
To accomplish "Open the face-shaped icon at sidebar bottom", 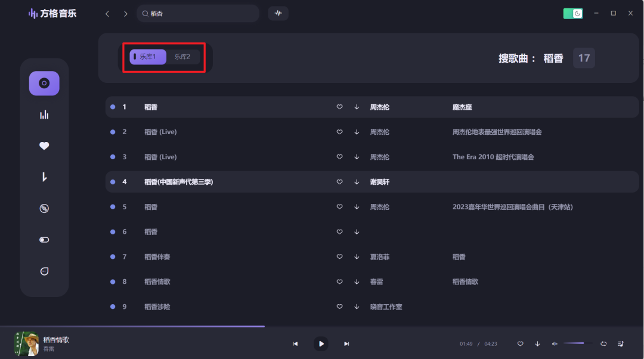I will tap(44, 271).
